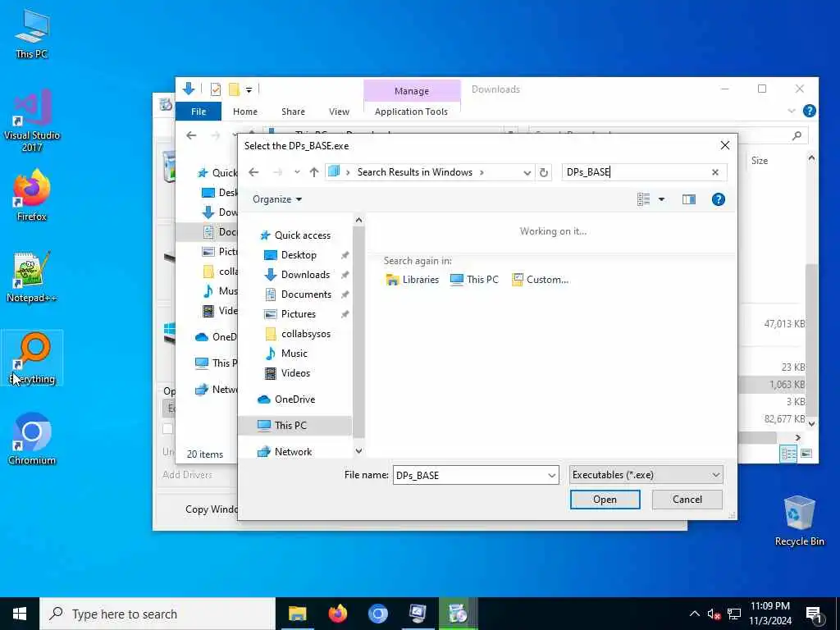Viewport: 840px width, 630px height.
Task: Expand the File name combo box dropdown
Action: 552,475
